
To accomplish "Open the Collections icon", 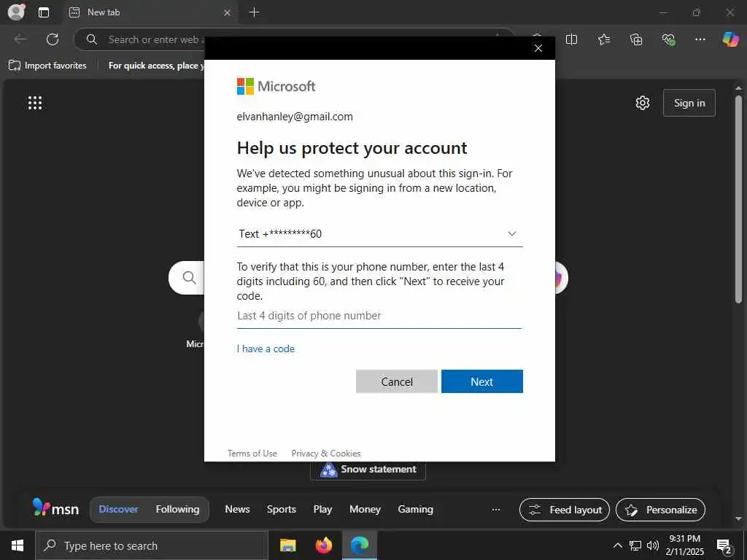I will (x=636, y=39).
